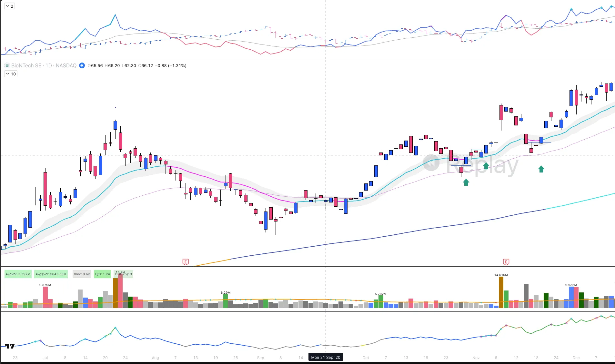Click the Mon 21 Sep '20 date label
615x364 pixels.
point(326,357)
